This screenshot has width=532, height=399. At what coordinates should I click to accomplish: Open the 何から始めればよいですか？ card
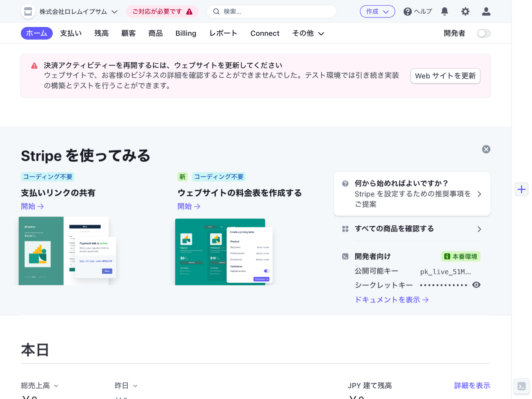click(x=412, y=194)
